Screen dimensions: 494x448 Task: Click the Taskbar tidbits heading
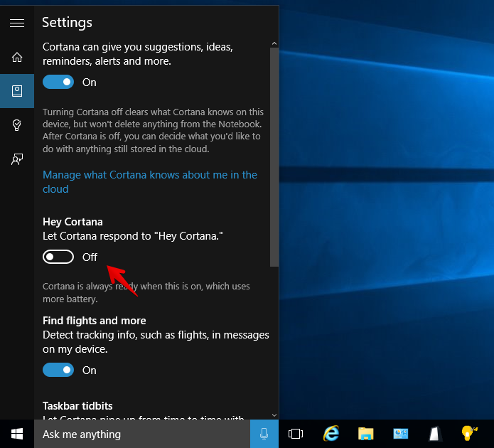click(77, 406)
